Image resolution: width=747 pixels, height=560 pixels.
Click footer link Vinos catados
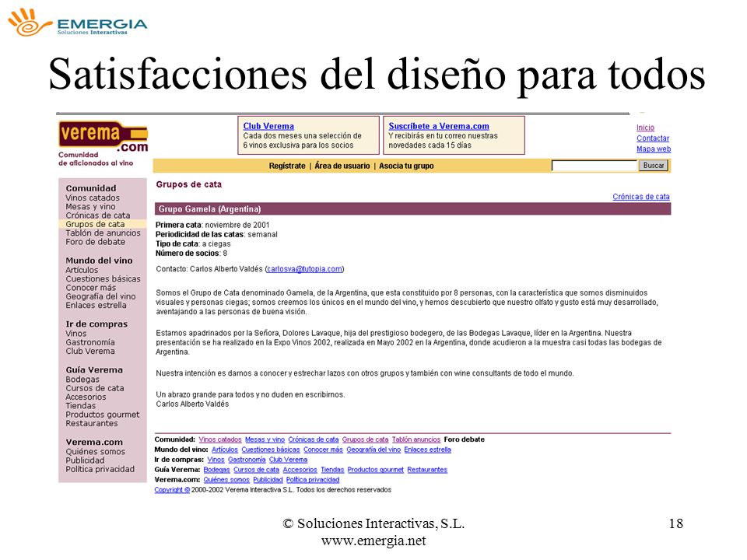220,439
